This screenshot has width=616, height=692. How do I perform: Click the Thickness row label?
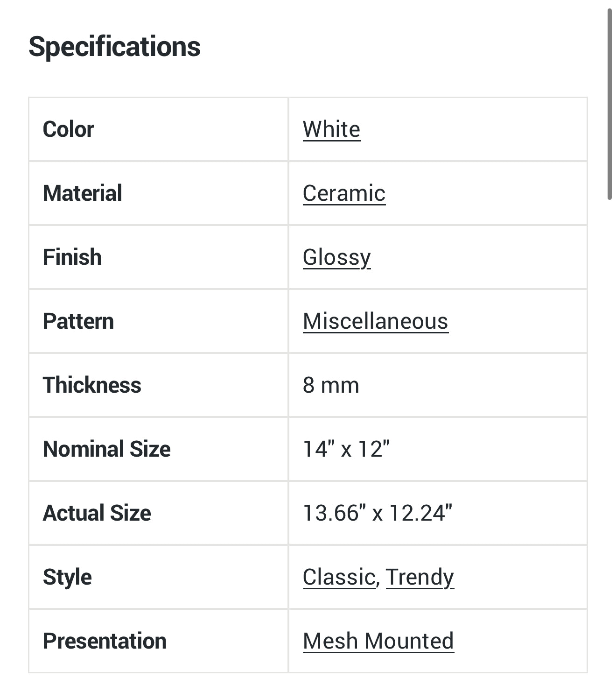click(92, 385)
